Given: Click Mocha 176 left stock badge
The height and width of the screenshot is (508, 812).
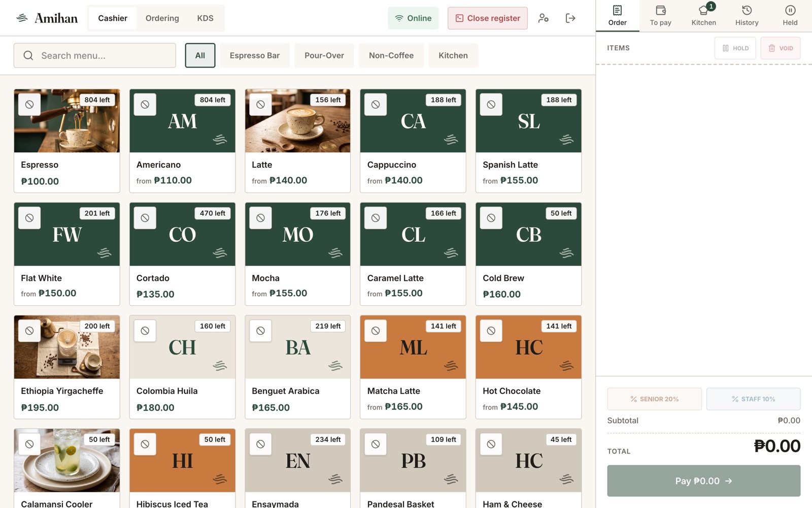Looking at the screenshot, I should 328,213.
